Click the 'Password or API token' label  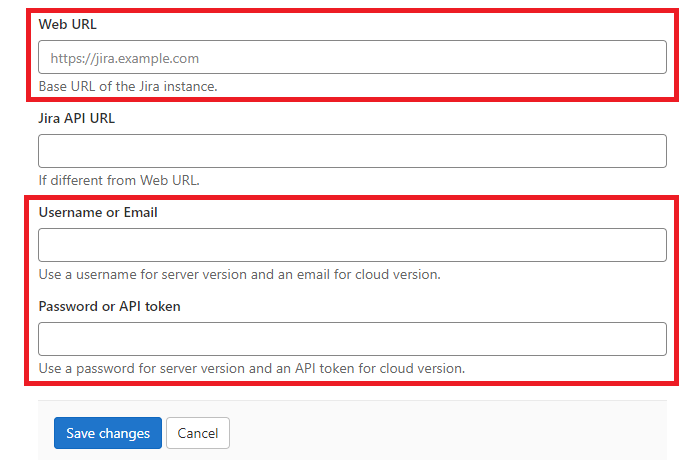pos(109,307)
